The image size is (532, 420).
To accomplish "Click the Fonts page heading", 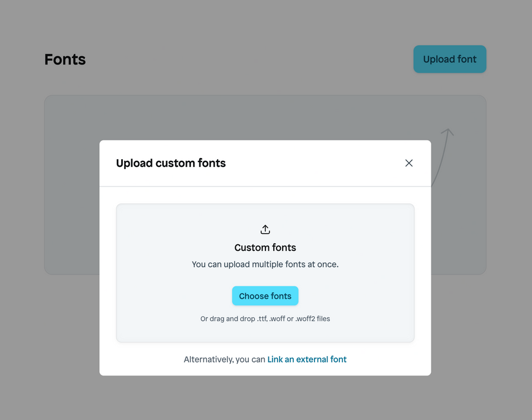I will (64, 59).
